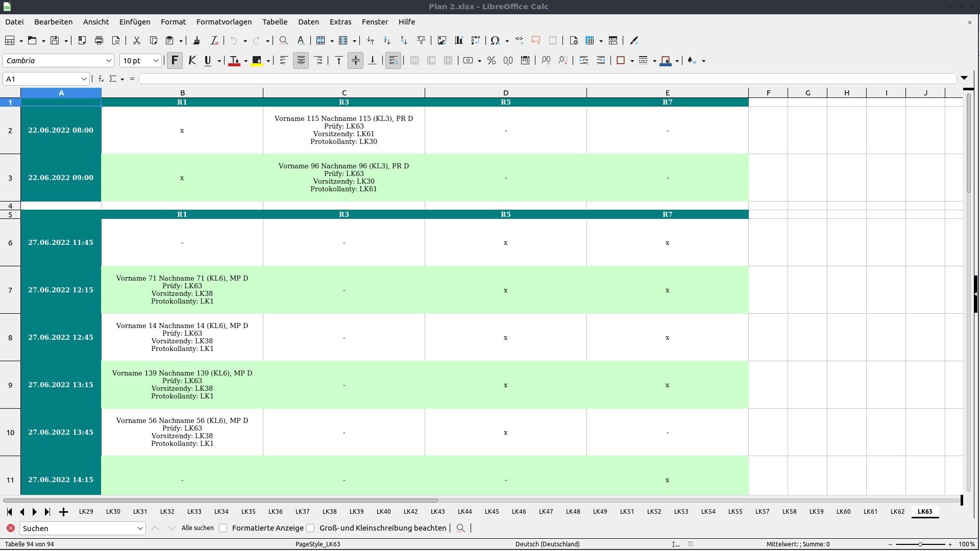
Task: Click the Alle suchen button
Action: tap(198, 528)
